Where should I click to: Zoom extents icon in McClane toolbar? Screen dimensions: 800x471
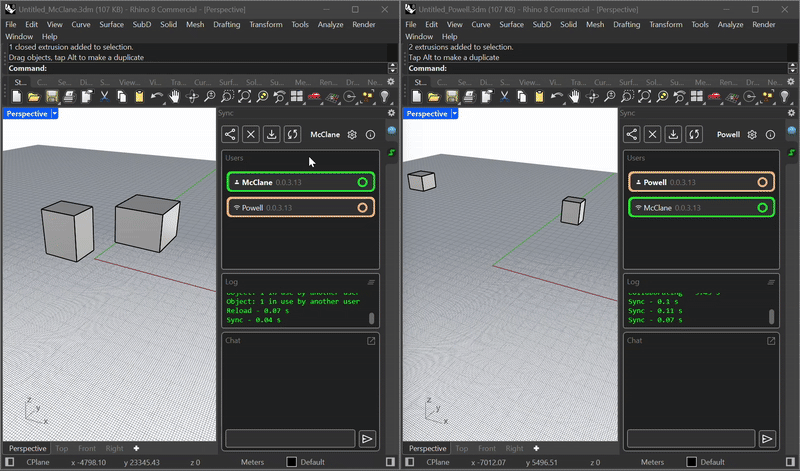[245, 96]
